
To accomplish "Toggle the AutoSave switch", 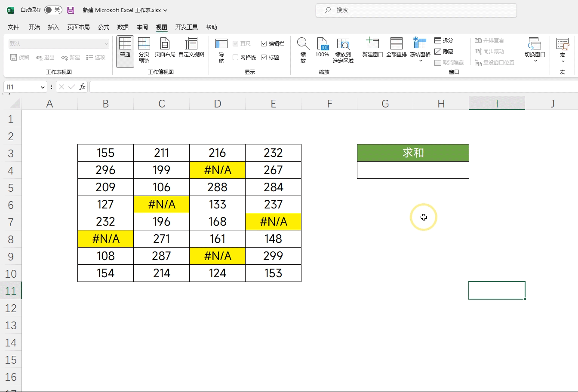I will tap(53, 10).
